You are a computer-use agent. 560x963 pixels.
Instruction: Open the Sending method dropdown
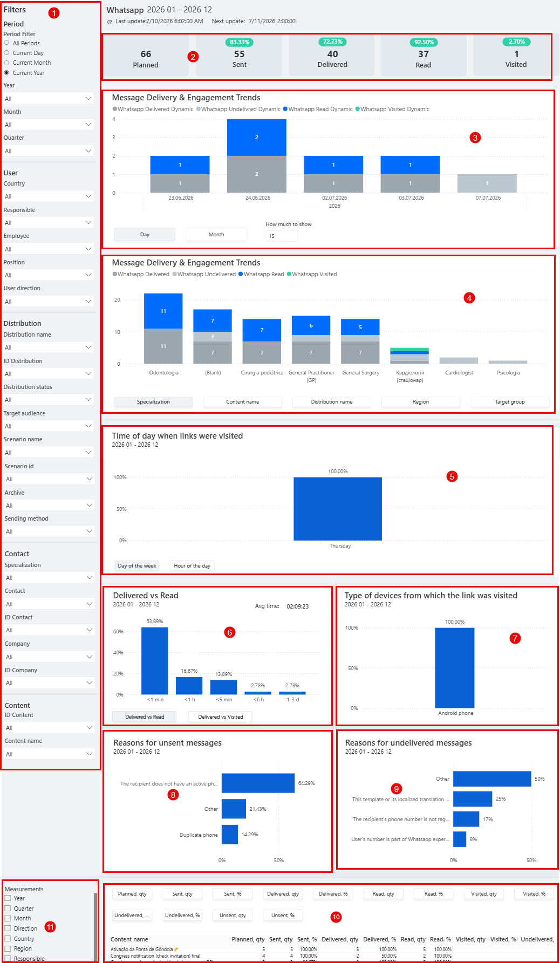click(49, 531)
